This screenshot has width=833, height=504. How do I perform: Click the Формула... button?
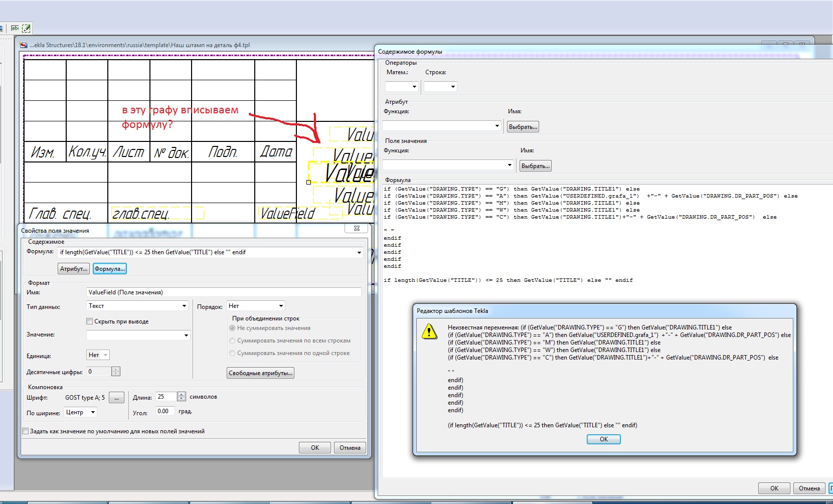109,269
